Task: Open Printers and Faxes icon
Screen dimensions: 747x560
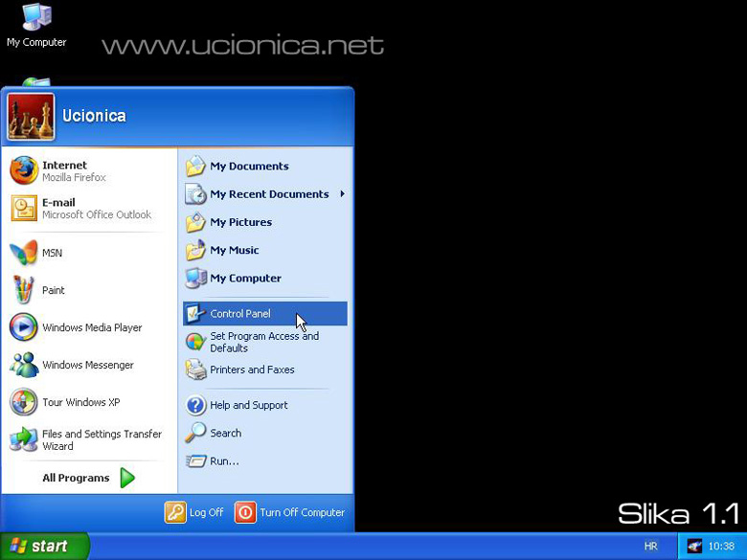Action: [195, 370]
